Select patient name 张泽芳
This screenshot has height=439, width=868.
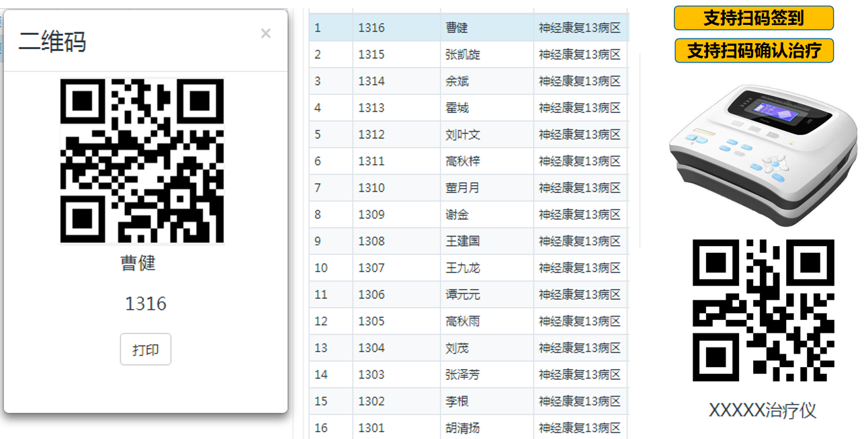coord(463,374)
